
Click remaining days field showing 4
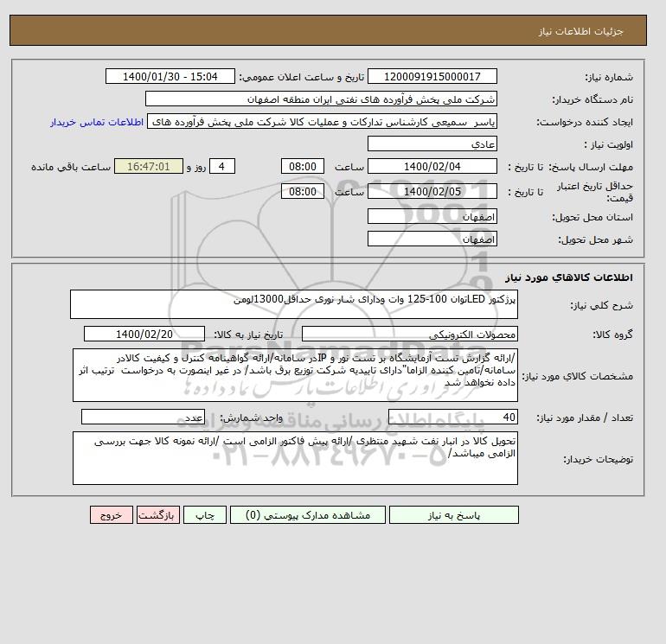point(221,167)
